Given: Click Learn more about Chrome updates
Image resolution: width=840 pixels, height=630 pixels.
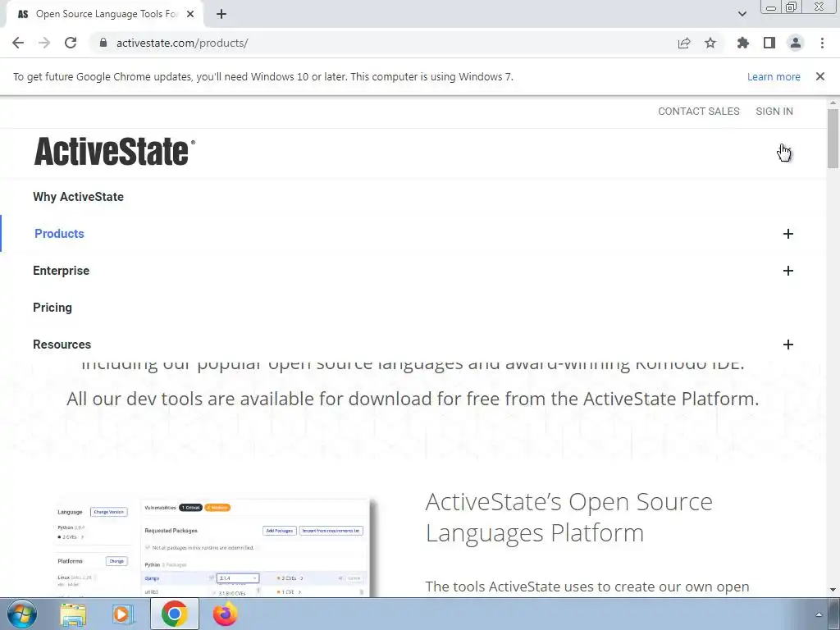Looking at the screenshot, I should [x=774, y=76].
